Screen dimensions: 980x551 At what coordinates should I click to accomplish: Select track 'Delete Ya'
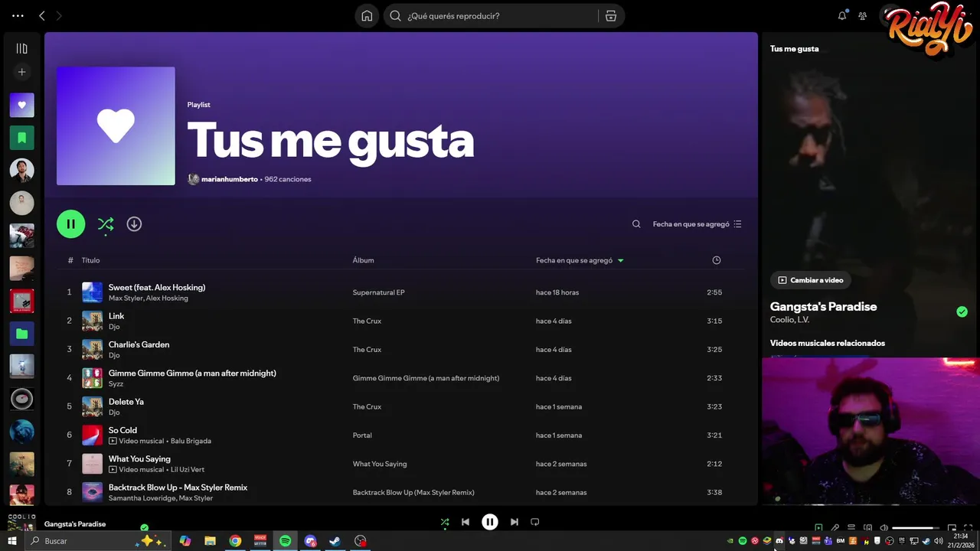click(x=126, y=402)
